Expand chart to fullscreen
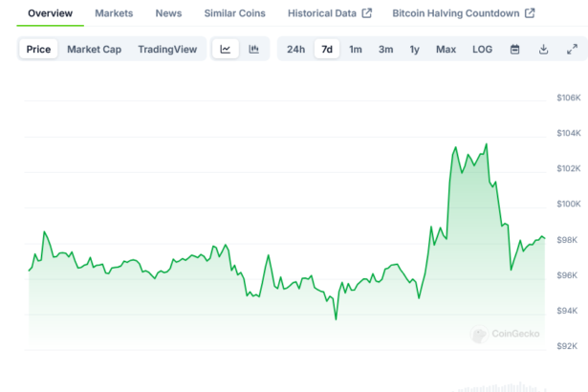 pos(572,49)
